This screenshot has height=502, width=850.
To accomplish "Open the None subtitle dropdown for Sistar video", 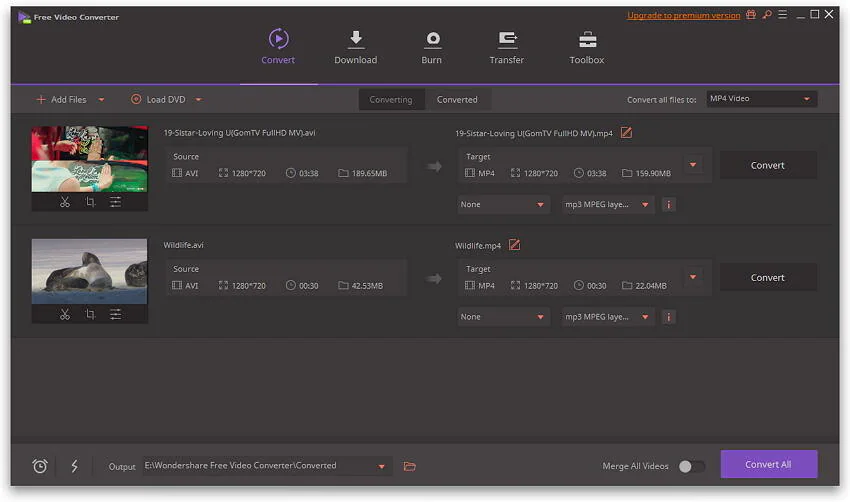I will [503, 204].
